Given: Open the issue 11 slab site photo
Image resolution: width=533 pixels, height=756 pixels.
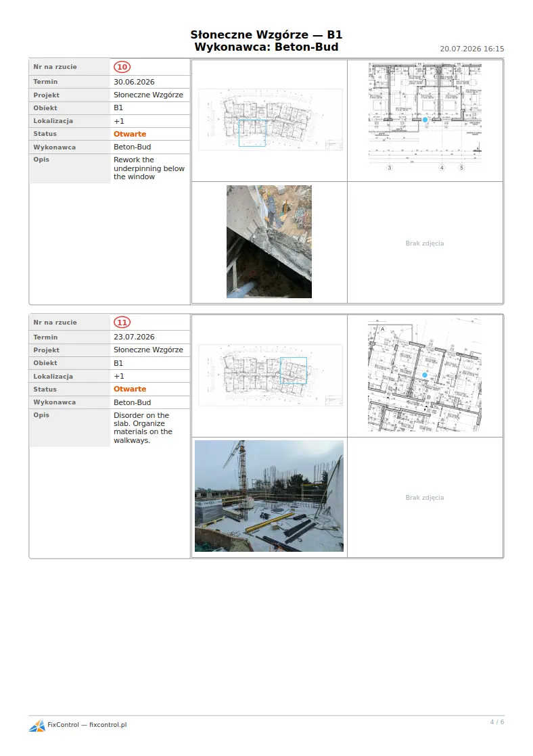Looking at the screenshot, I should point(269,496).
